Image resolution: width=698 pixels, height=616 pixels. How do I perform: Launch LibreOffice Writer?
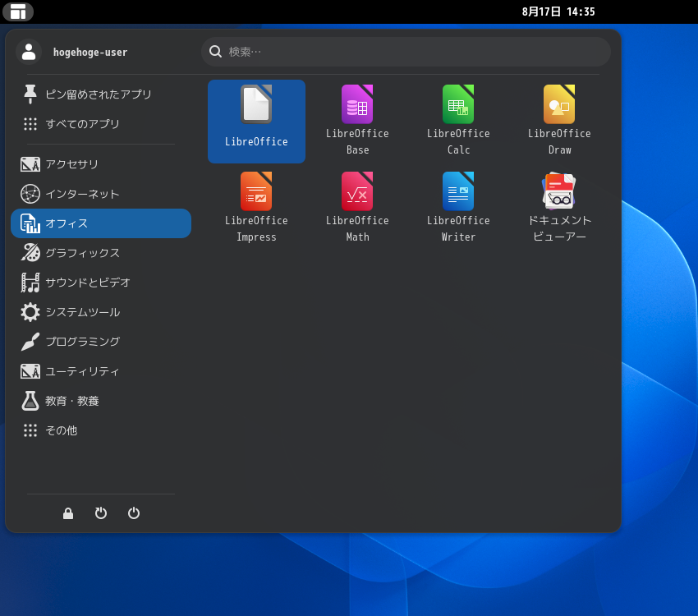[458, 208]
